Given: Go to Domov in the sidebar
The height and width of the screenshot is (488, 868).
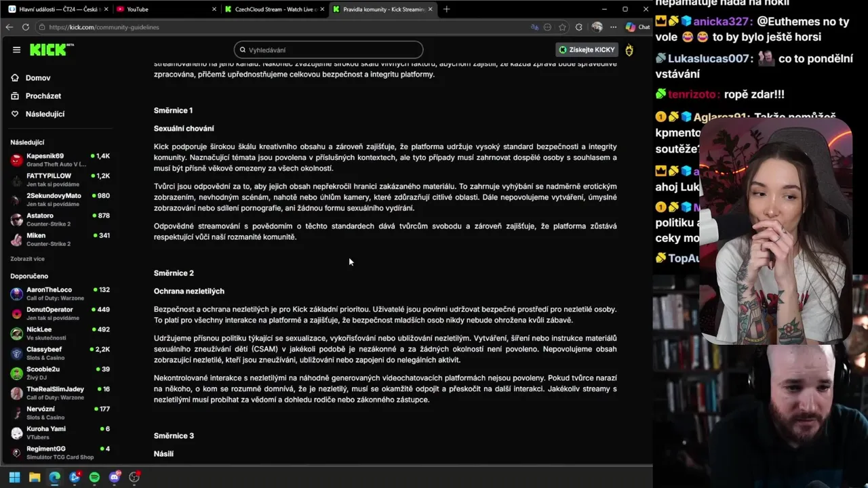Looking at the screenshot, I should point(38,78).
